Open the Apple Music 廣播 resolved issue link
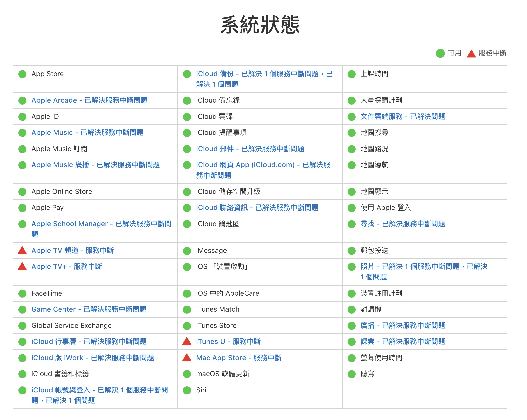 coord(96,165)
